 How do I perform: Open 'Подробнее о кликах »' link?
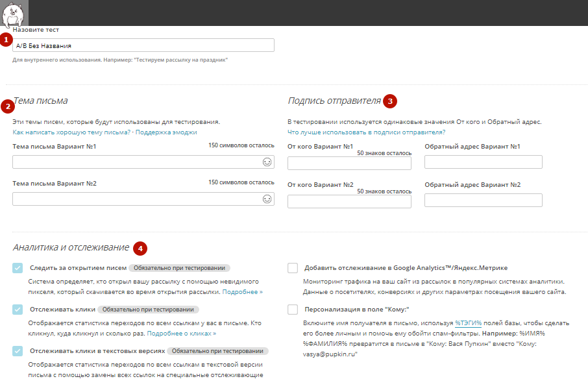click(181, 333)
